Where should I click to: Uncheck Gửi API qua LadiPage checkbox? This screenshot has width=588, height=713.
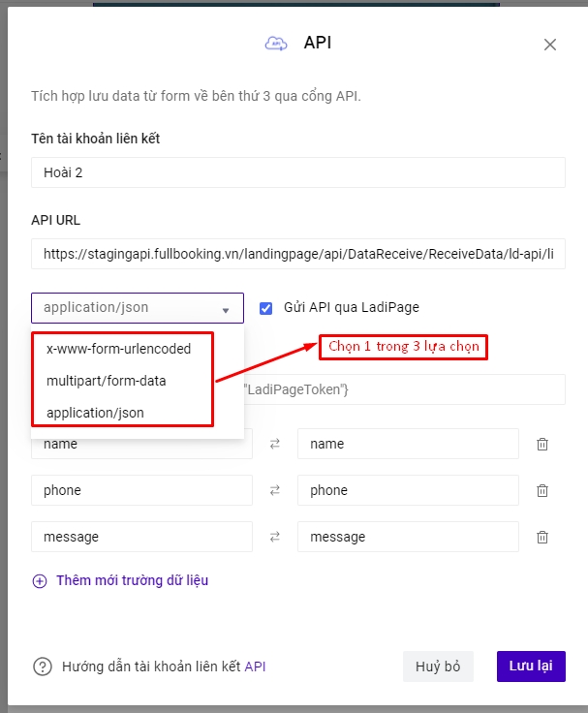pyautogui.click(x=266, y=308)
